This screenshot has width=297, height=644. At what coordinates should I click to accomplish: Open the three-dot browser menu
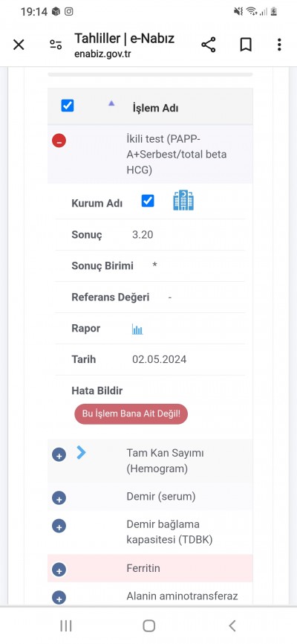(279, 45)
